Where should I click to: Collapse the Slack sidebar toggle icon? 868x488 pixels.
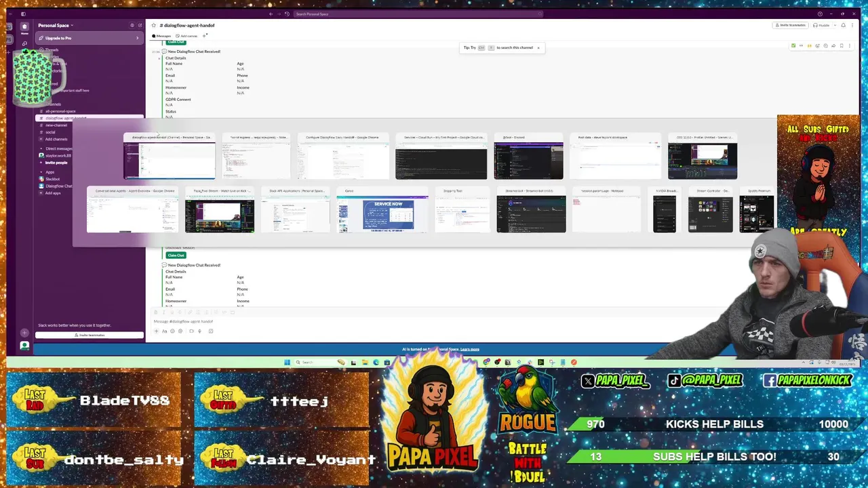[22, 14]
